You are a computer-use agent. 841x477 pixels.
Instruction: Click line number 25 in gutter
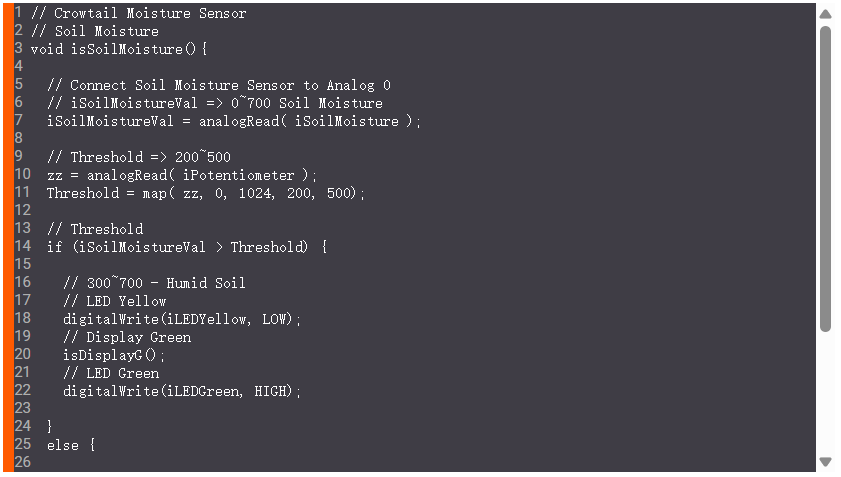point(22,445)
